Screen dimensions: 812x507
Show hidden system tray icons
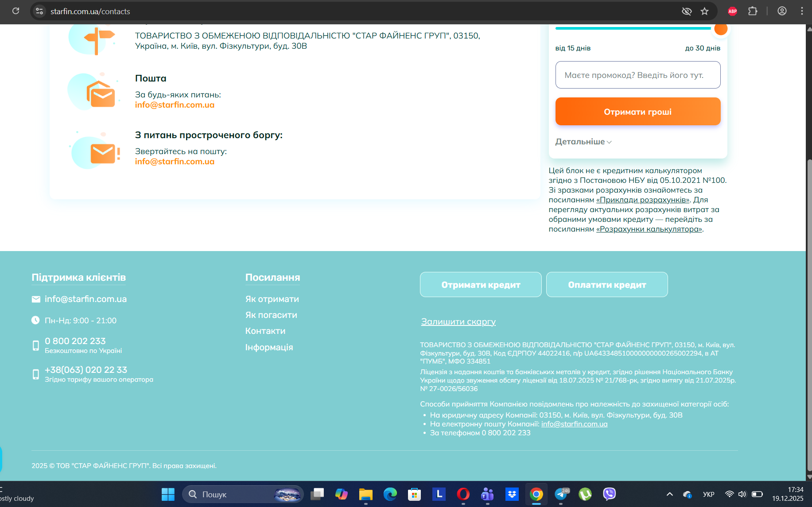click(x=670, y=494)
